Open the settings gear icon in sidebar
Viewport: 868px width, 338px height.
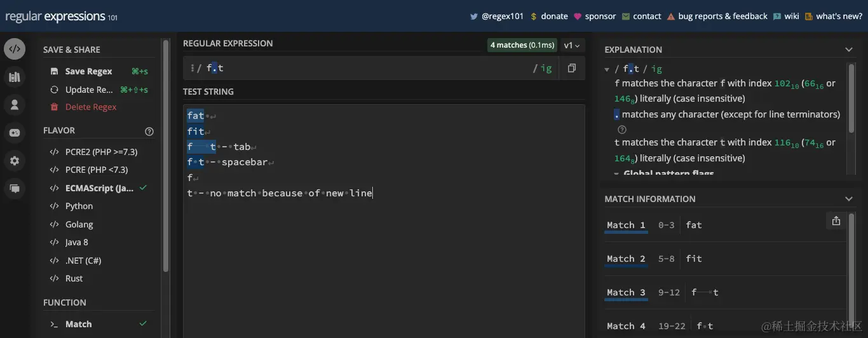click(x=15, y=161)
